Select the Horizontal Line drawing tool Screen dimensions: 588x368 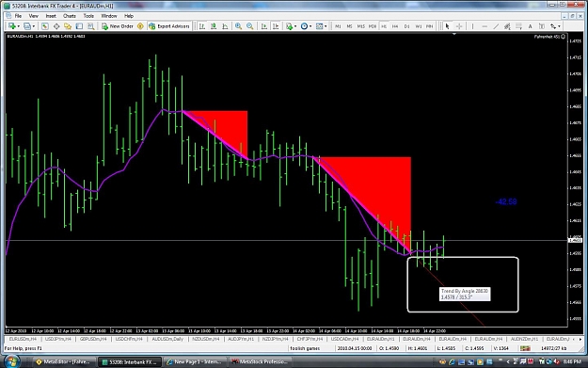[x=485, y=26]
